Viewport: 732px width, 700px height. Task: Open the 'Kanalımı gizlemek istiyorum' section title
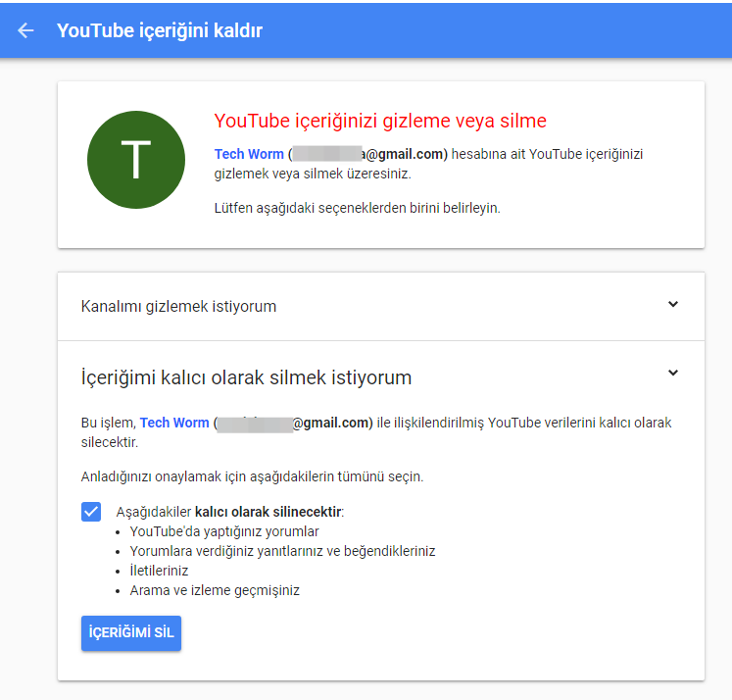(x=178, y=306)
